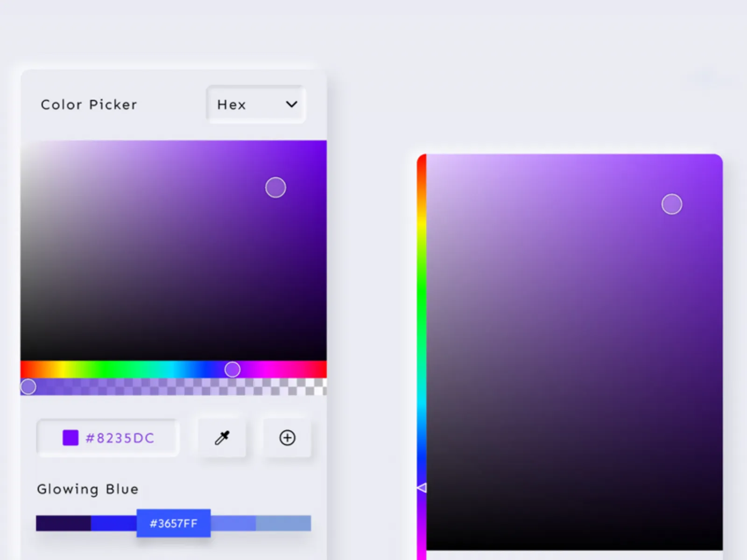Click the #8235DC hex input field
The height and width of the screenshot is (560, 747).
[x=120, y=437]
